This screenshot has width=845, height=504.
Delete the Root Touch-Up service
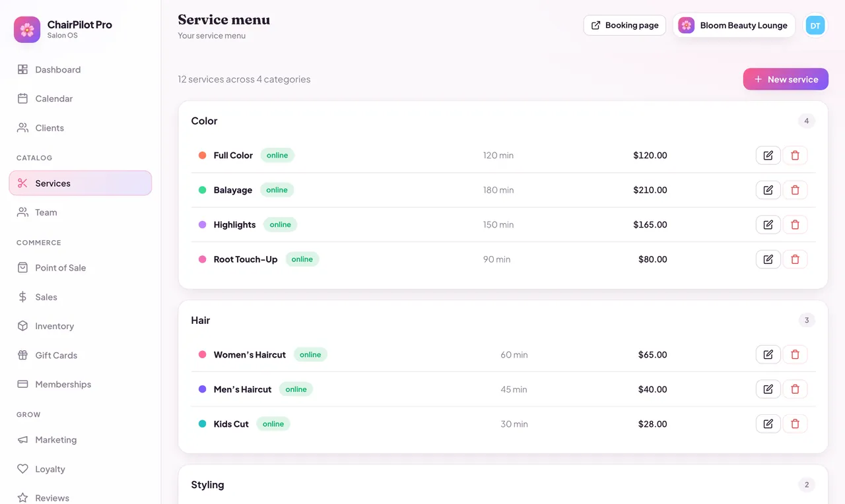795,259
